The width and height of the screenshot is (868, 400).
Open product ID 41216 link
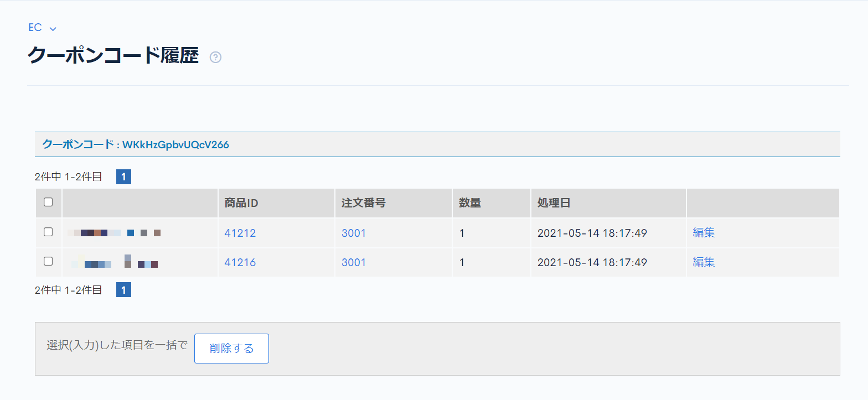(x=240, y=262)
